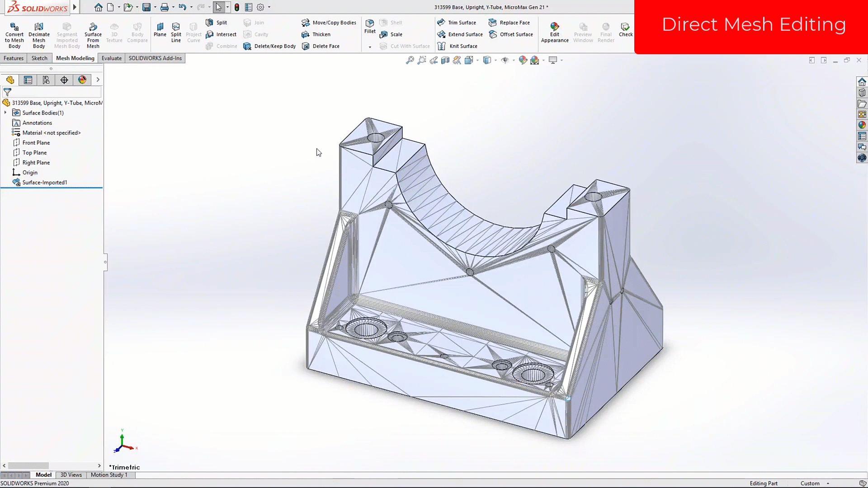Screen dimensions: 868x488
Task: Select Decimate Mesh Body tool
Action: coord(39,35)
